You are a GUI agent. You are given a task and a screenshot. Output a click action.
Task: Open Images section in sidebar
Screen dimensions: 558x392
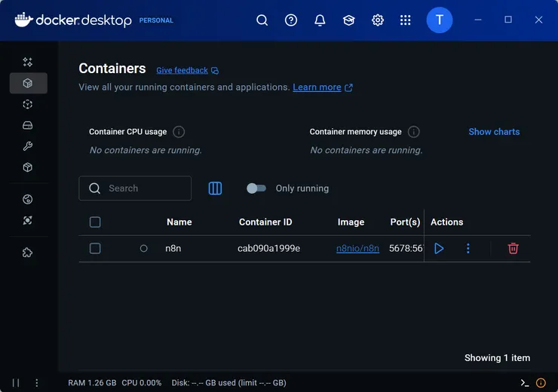[28, 104]
